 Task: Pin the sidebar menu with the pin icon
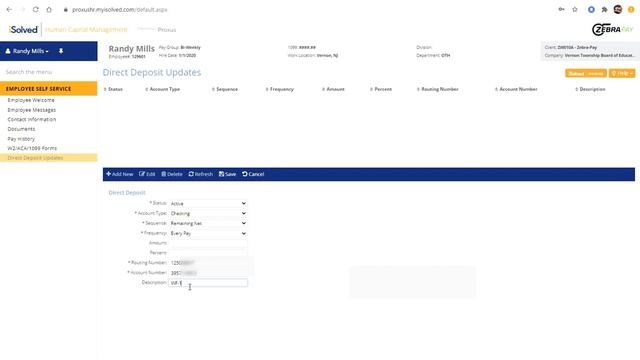[x=61, y=51]
